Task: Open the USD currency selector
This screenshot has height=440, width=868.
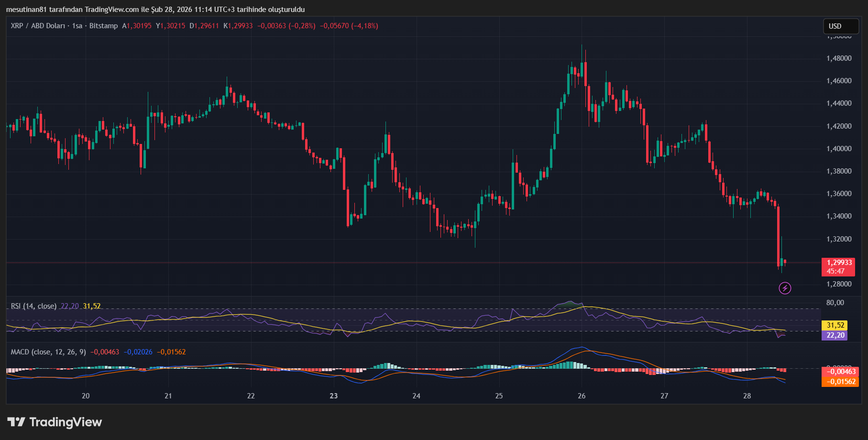Action: click(841, 26)
